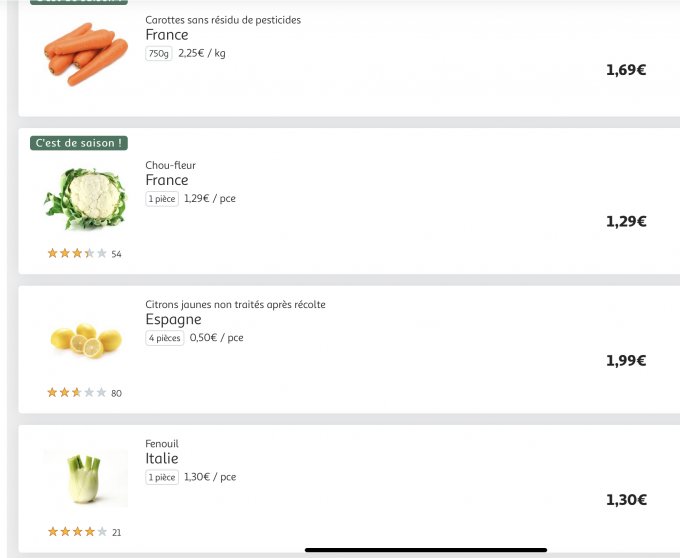The width and height of the screenshot is (680, 558).
Task: Open the fennel product image
Action: tap(85, 478)
